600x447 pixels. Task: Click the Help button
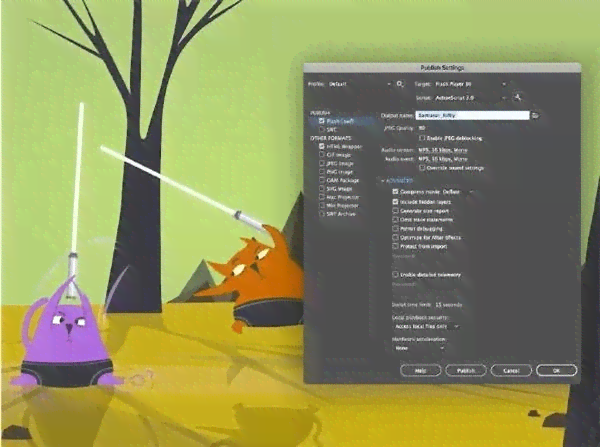[421, 370]
